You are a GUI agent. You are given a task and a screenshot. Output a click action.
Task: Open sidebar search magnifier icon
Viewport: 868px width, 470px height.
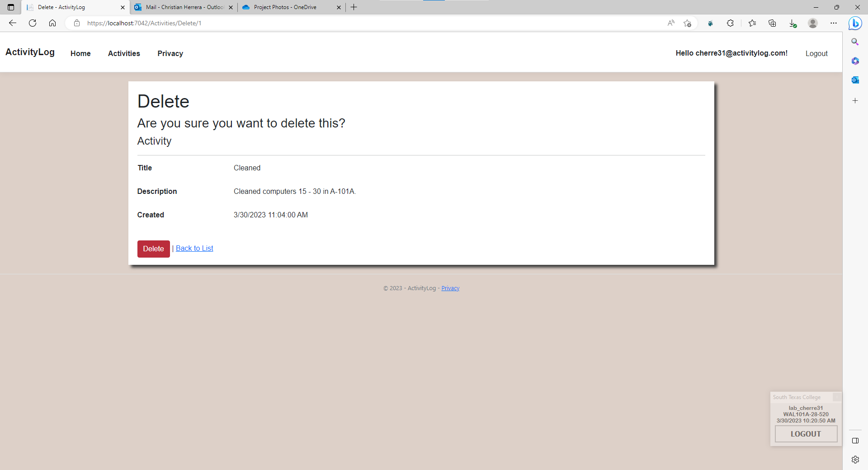[855, 42]
